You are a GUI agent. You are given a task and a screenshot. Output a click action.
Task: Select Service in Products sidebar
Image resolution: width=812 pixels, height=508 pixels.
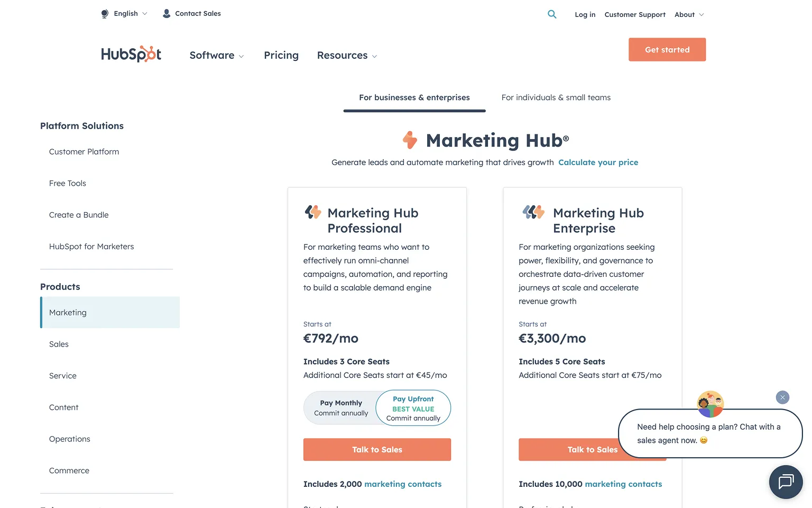point(63,376)
